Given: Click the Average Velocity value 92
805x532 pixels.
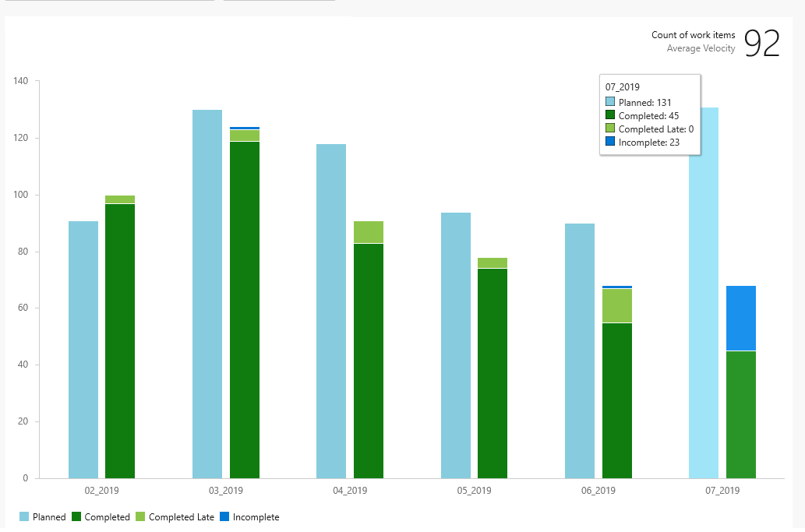Looking at the screenshot, I should 762,43.
